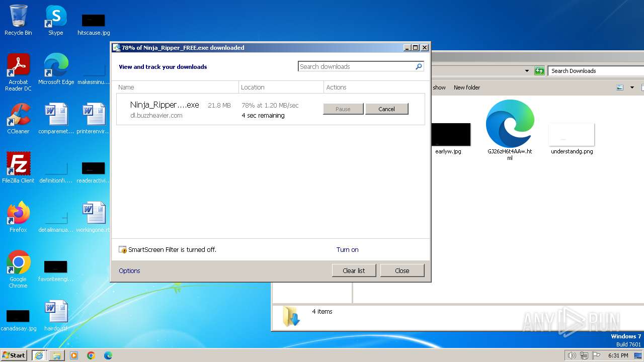This screenshot has height=362, width=644.
Task: Open the Chrome taskbar icon
Action: [x=91, y=355]
